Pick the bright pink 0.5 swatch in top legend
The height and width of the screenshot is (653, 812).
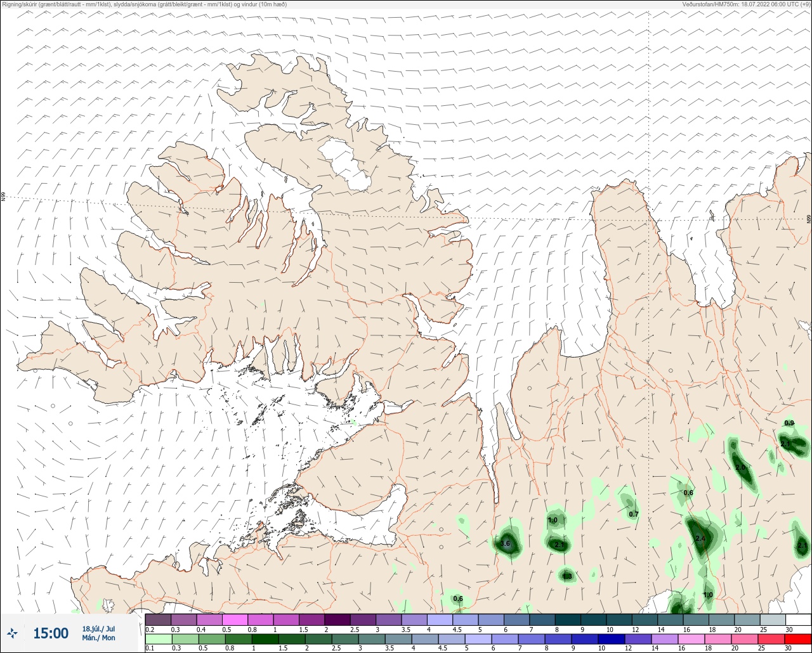(x=235, y=619)
